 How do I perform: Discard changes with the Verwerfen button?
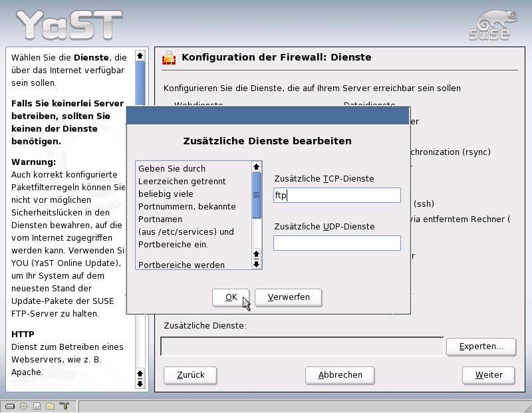289,297
